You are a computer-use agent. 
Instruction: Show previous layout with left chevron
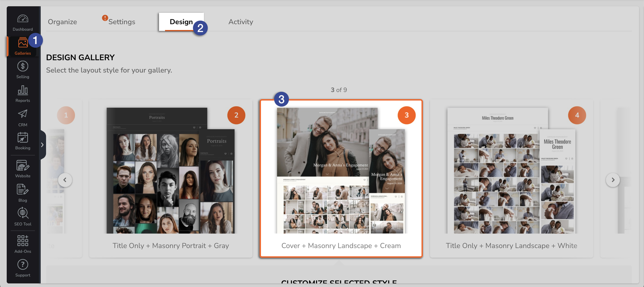click(x=65, y=180)
